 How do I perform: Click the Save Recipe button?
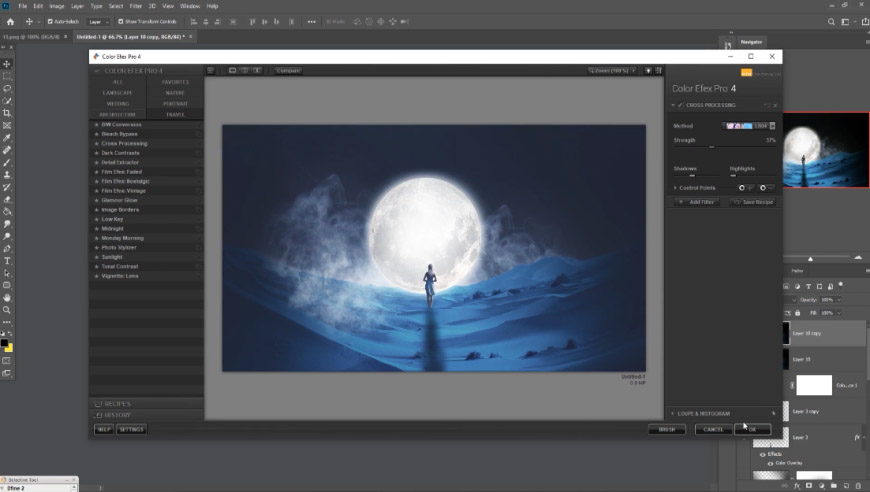[753, 202]
